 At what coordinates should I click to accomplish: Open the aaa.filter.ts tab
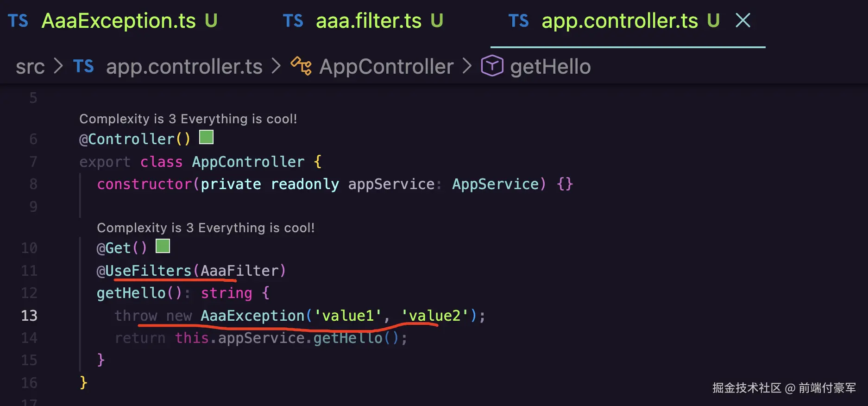369,21
